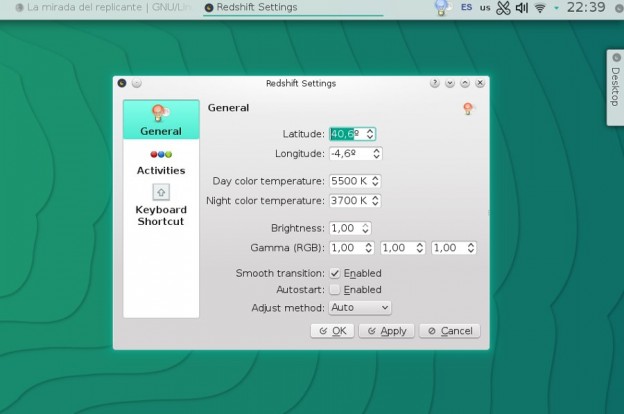Adjust second Gamma (green) spinner
The width and height of the screenshot is (624, 414).
420,248
